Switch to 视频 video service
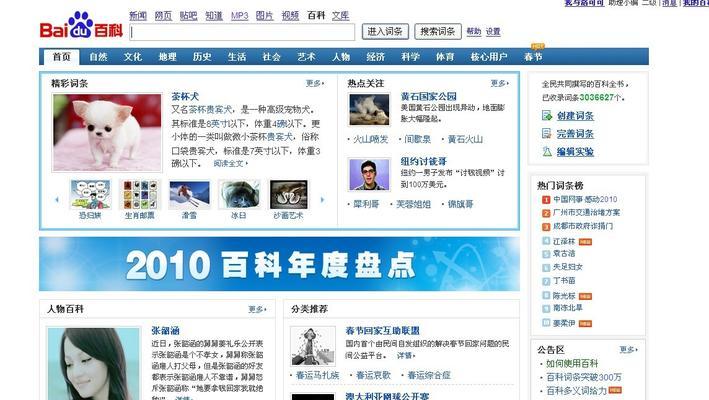The height and width of the screenshot is (400, 709). coord(290,16)
